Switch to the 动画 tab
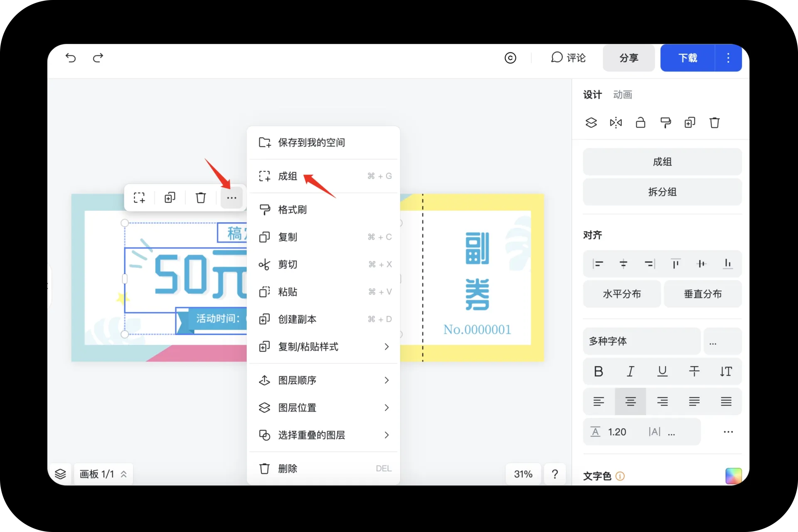This screenshot has height=532, width=798. point(622,95)
